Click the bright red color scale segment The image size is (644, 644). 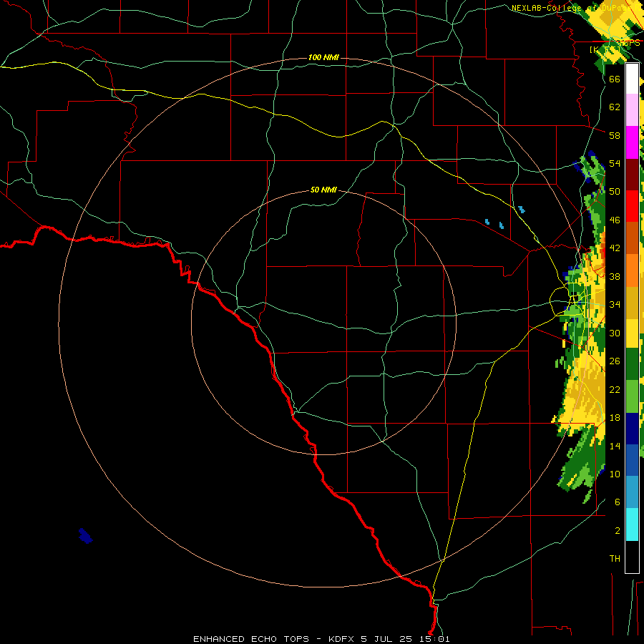(x=632, y=206)
